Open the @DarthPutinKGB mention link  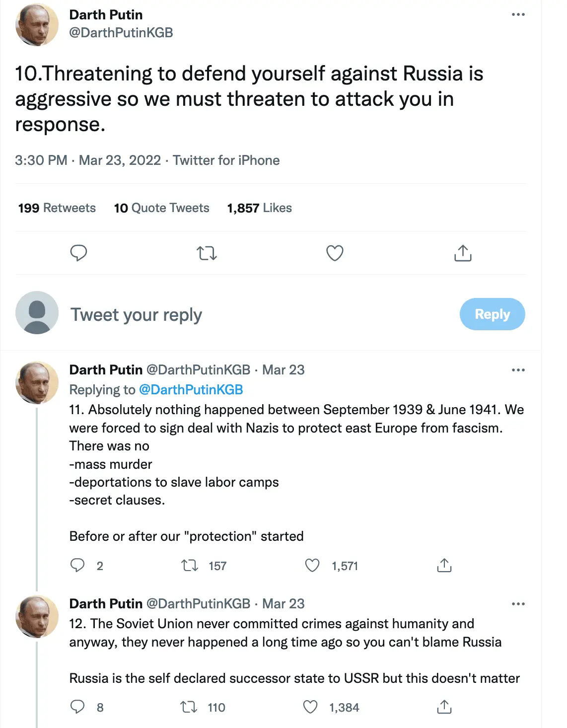point(191,390)
